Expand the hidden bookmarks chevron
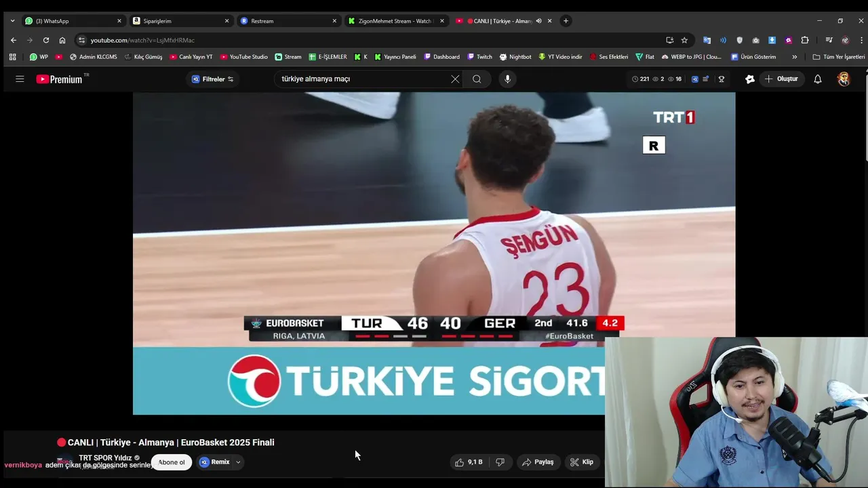Image resolution: width=868 pixels, height=488 pixels. (794, 57)
